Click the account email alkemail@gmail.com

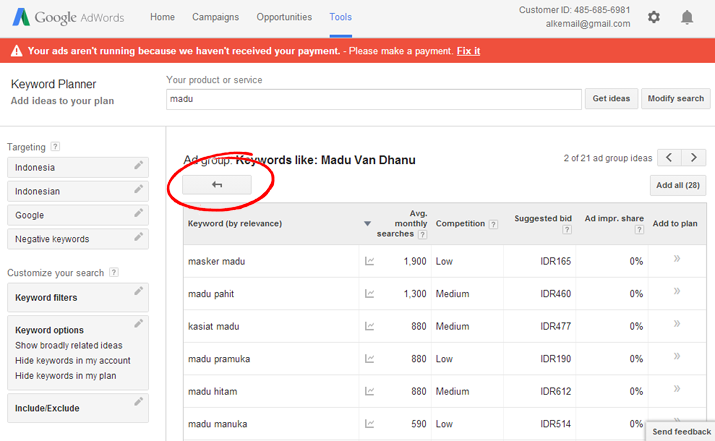pos(588,24)
